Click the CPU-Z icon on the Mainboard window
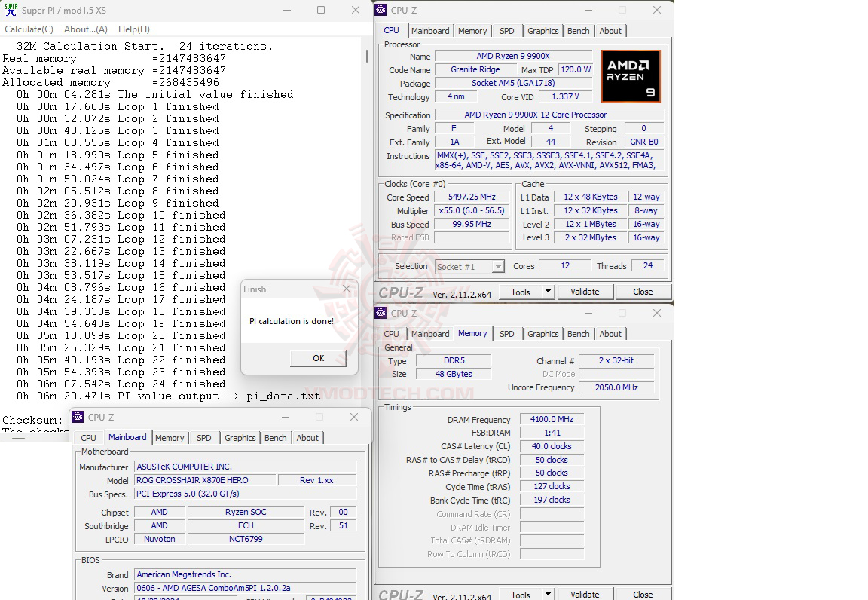The image size is (868, 600). (x=76, y=417)
